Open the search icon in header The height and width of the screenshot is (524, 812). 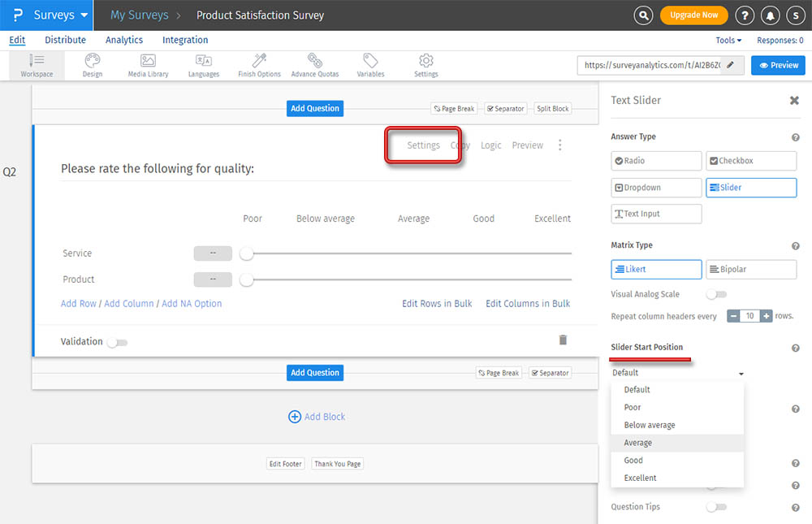point(644,15)
